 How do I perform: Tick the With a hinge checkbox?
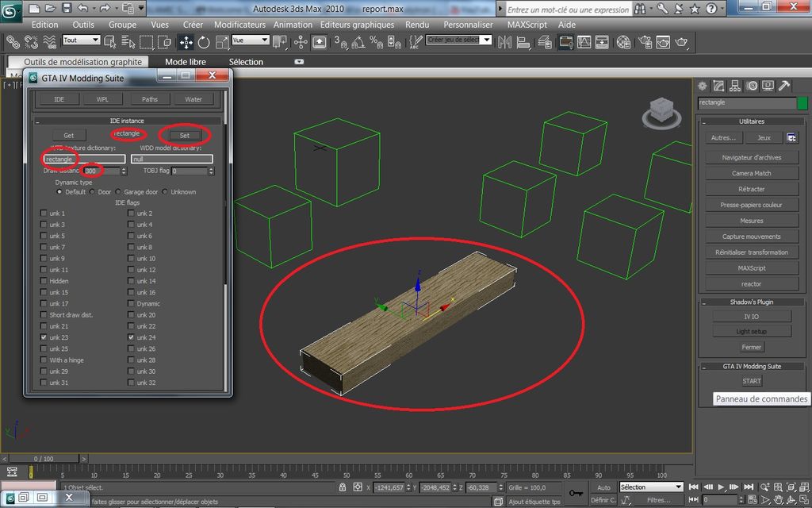[x=44, y=360]
